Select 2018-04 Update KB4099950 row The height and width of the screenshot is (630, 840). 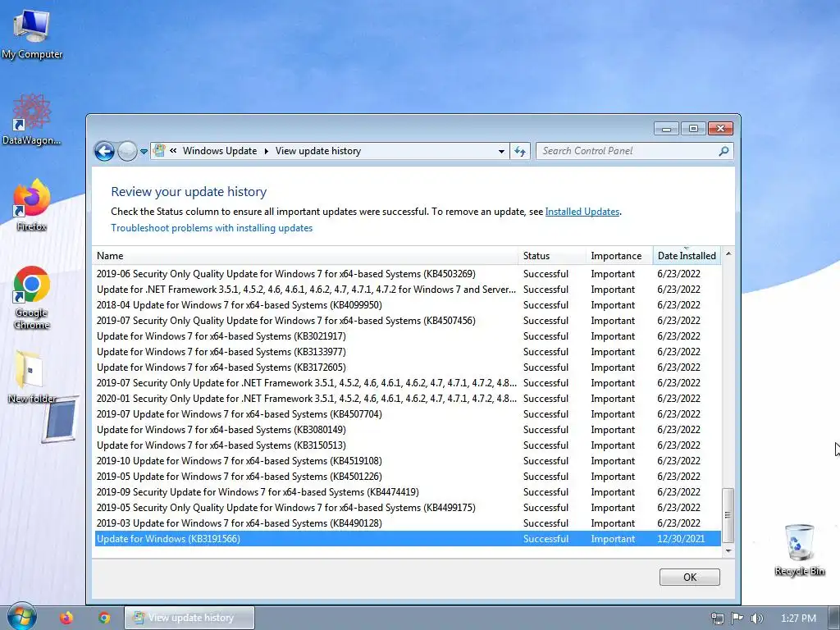[x=408, y=305]
